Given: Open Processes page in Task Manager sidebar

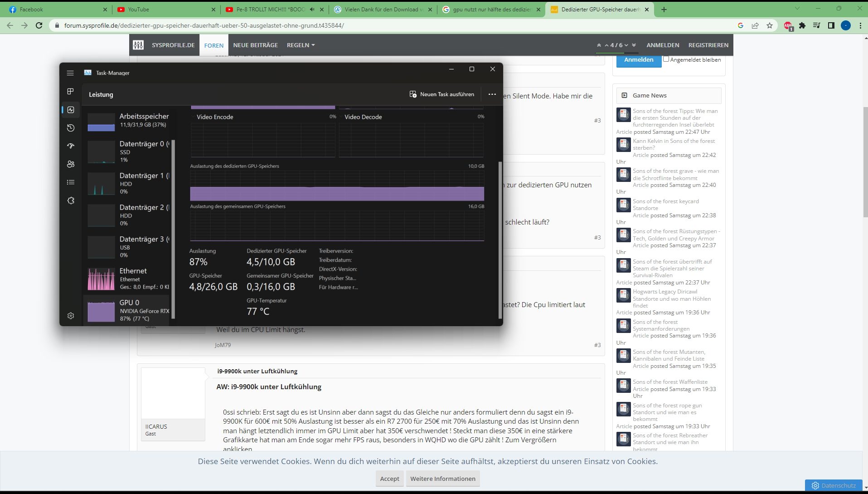Looking at the screenshot, I should pos(70,92).
